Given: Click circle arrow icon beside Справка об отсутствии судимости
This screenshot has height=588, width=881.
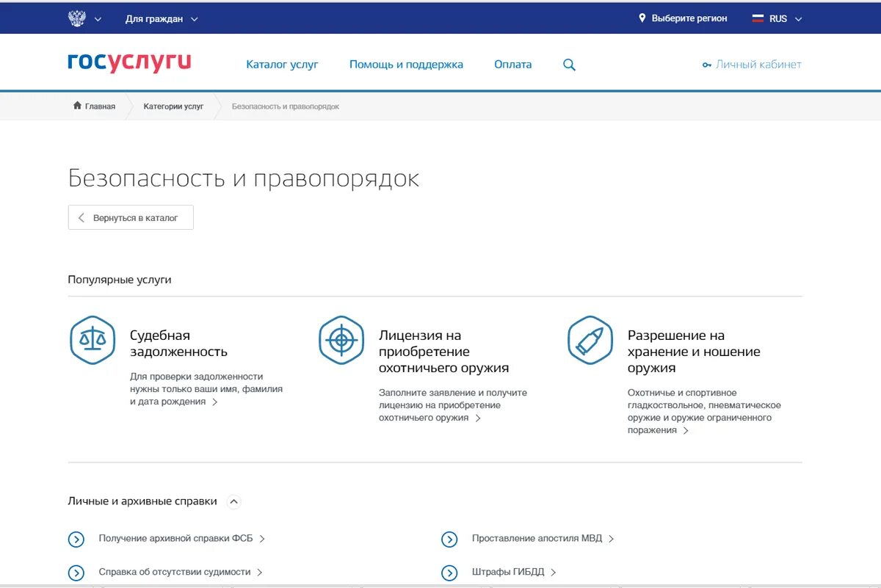Looking at the screenshot, I should click(x=76, y=573).
